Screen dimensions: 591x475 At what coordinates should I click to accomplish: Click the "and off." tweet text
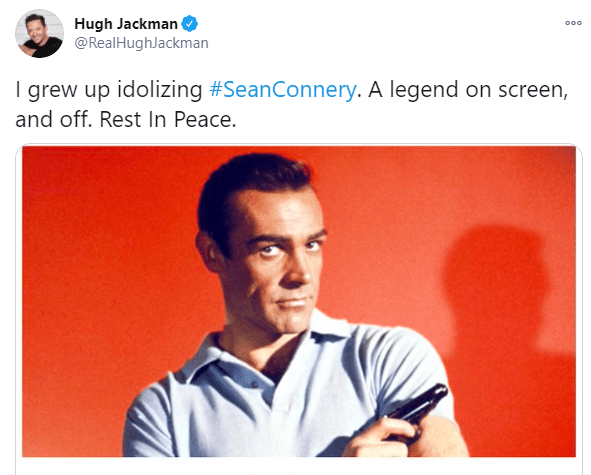coord(54,120)
